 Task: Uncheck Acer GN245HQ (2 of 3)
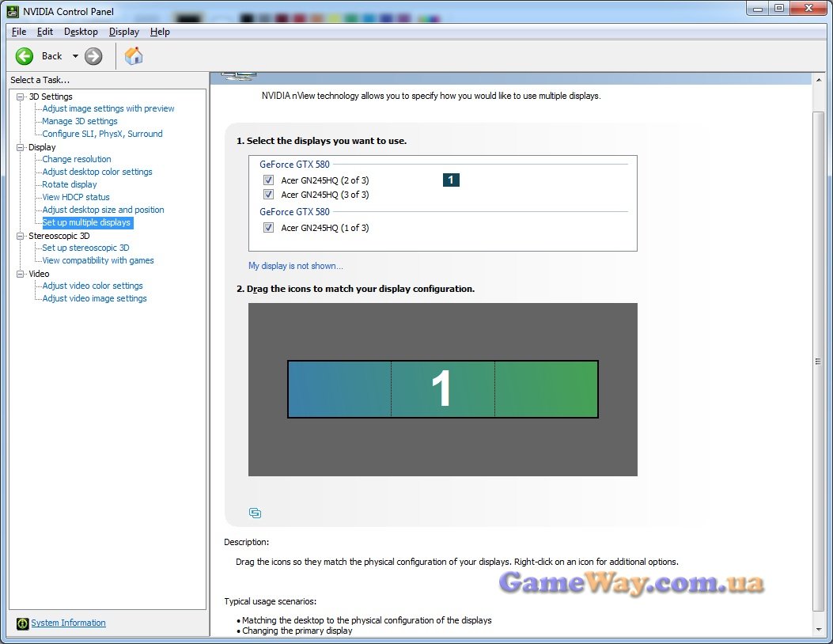268,180
